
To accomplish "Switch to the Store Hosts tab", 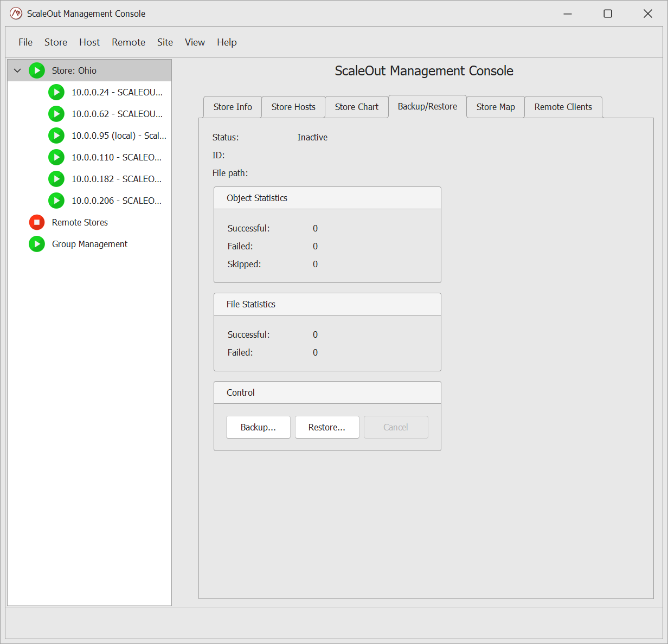I will pos(293,107).
